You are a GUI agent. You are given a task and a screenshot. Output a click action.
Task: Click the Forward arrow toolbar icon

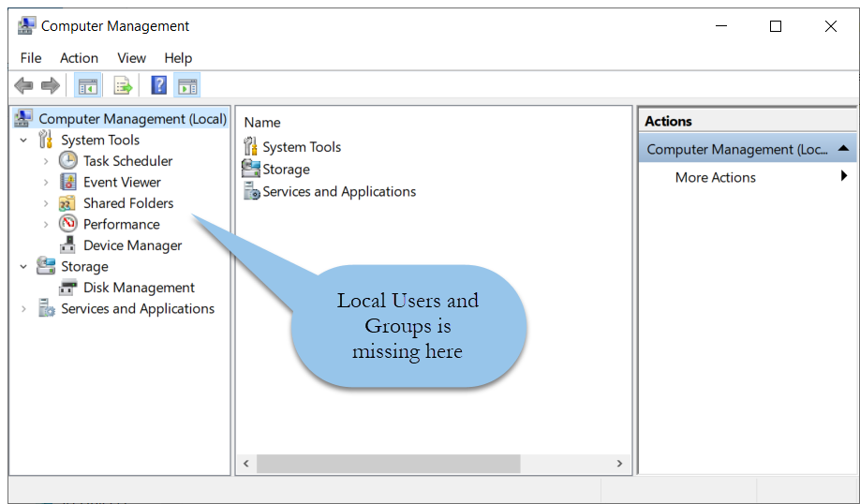(x=51, y=85)
